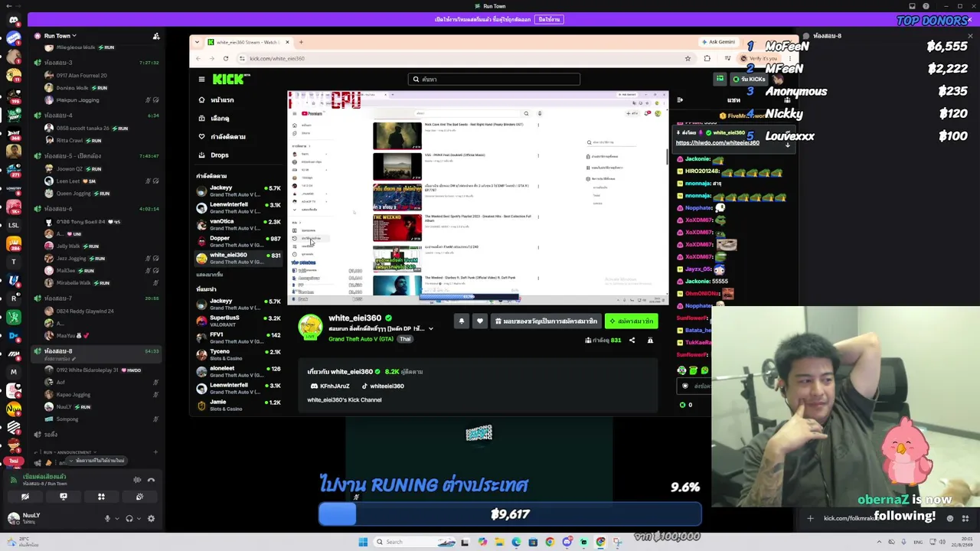Viewport: 980px width, 551px height.
Task: Click the Ask Gemini button
Action: (x=717, y=42)
